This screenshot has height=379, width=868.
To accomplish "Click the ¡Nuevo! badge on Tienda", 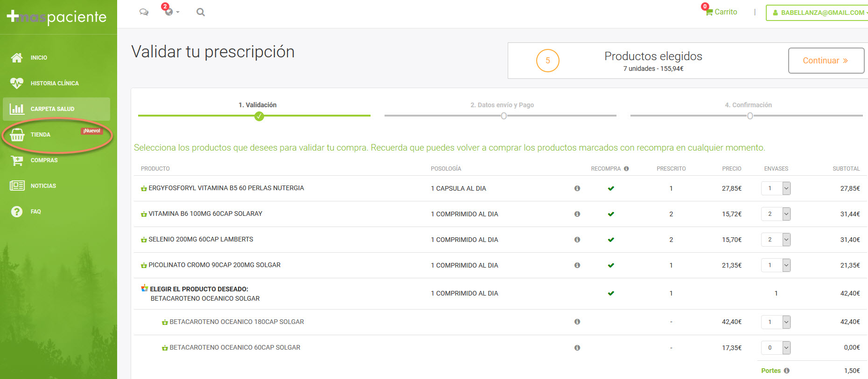I will point(92,131).
